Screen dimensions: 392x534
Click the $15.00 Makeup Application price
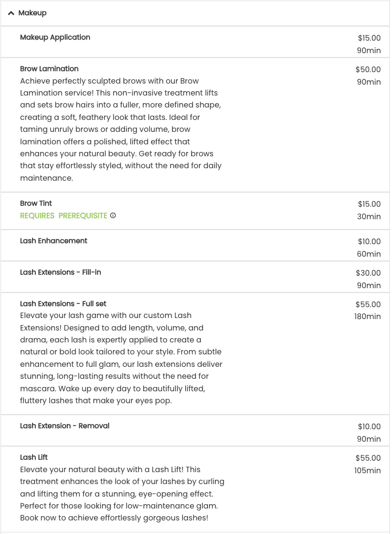[369, 38]
